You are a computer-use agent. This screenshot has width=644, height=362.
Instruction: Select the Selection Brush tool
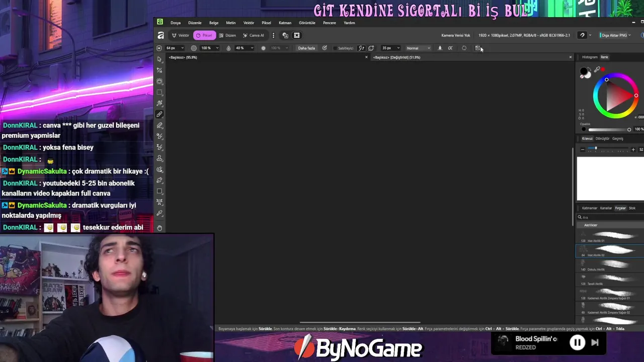(x=159, y=81)
